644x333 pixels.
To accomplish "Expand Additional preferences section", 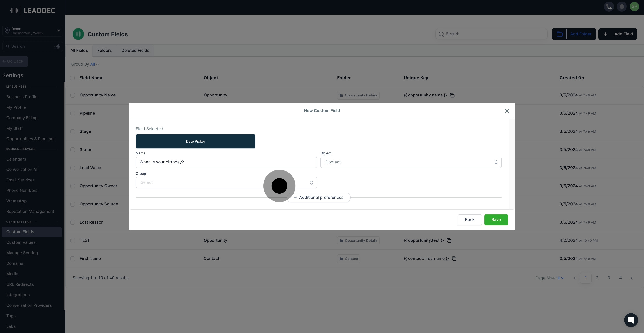I will (x=318, y=197).
